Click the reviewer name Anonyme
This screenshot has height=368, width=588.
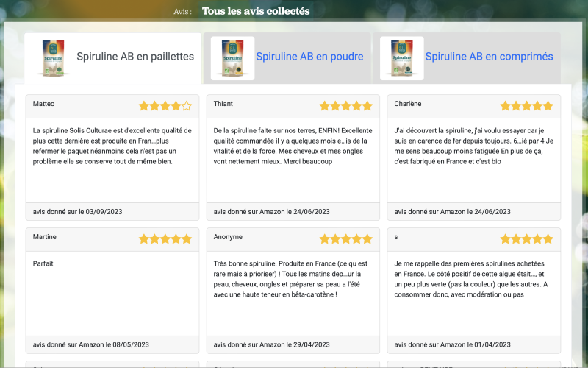tap(228, 237)
